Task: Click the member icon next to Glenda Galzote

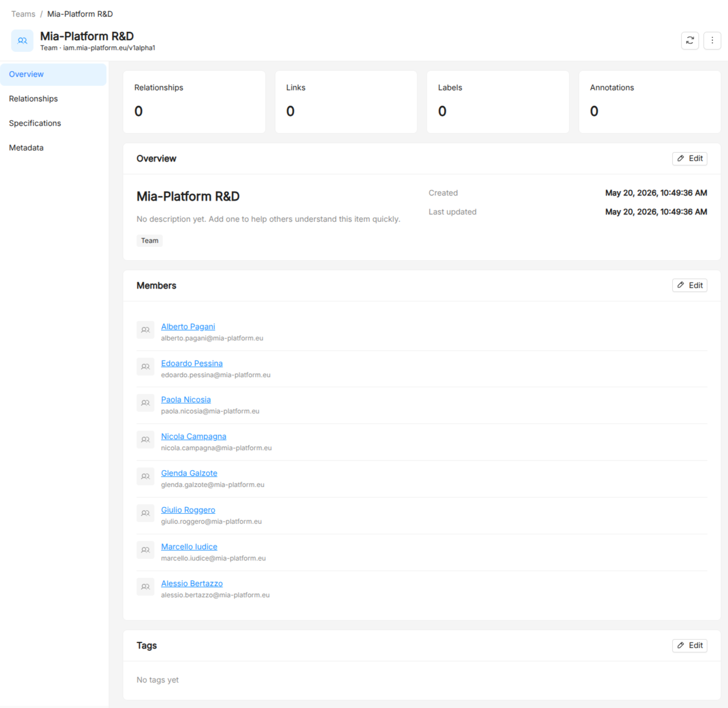Action: point(145,476)
